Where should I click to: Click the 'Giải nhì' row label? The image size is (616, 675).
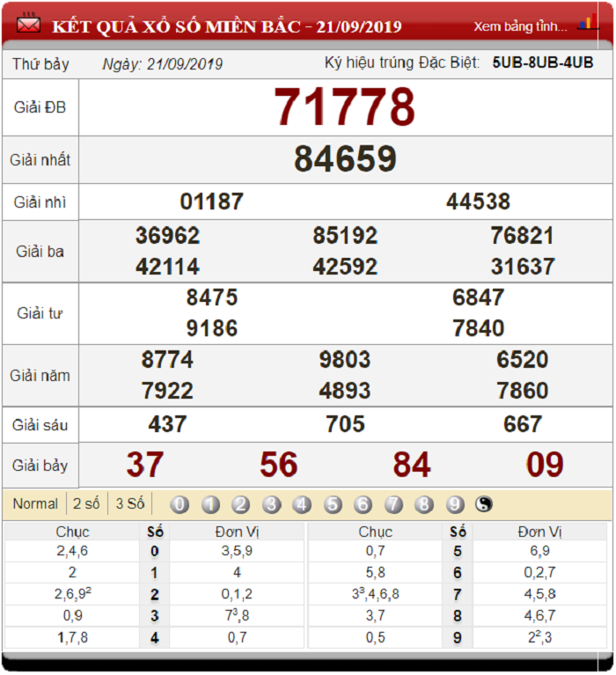tap(40, 202)
